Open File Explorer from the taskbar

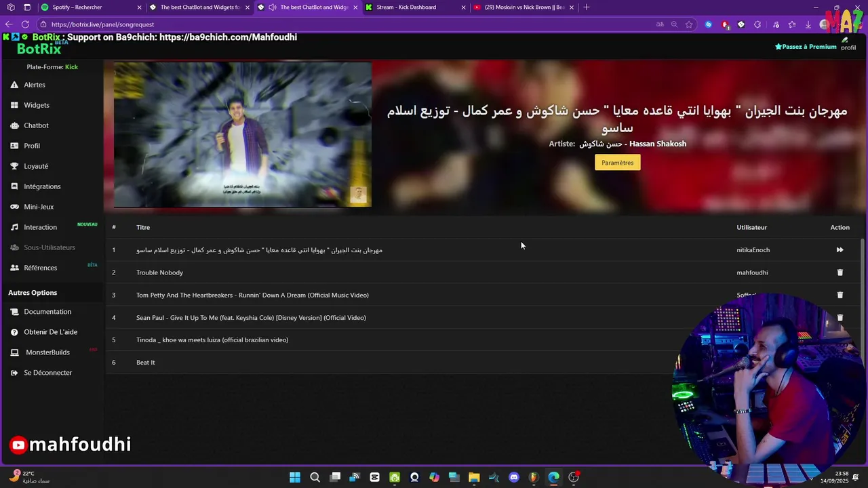474,477
